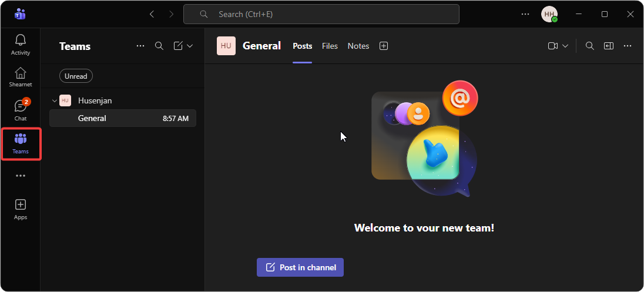Viewport: 644px width, 292px height.
Task: Switch to the Files tab
Action: [x=330, y=46]
